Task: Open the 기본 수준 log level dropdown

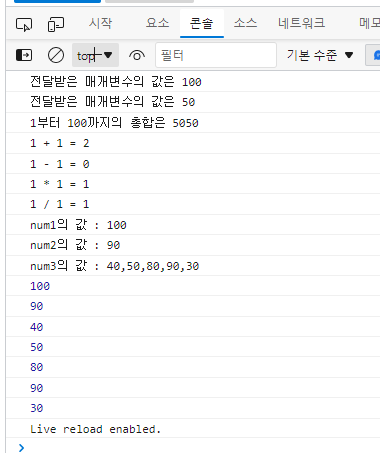Action: pyautogui.click(x=320, y=55)
